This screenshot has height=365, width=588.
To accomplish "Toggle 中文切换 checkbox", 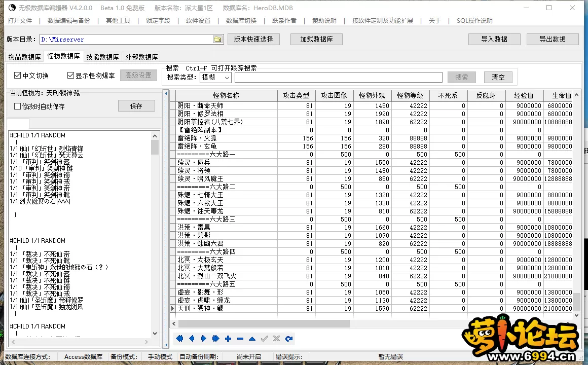I will [x=17, y=76].
